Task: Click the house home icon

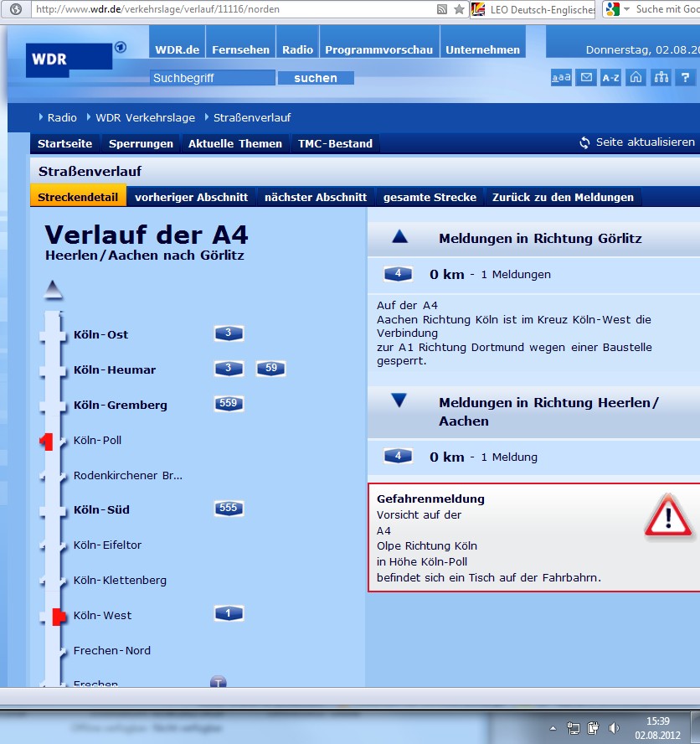Action: click(636, 78)
